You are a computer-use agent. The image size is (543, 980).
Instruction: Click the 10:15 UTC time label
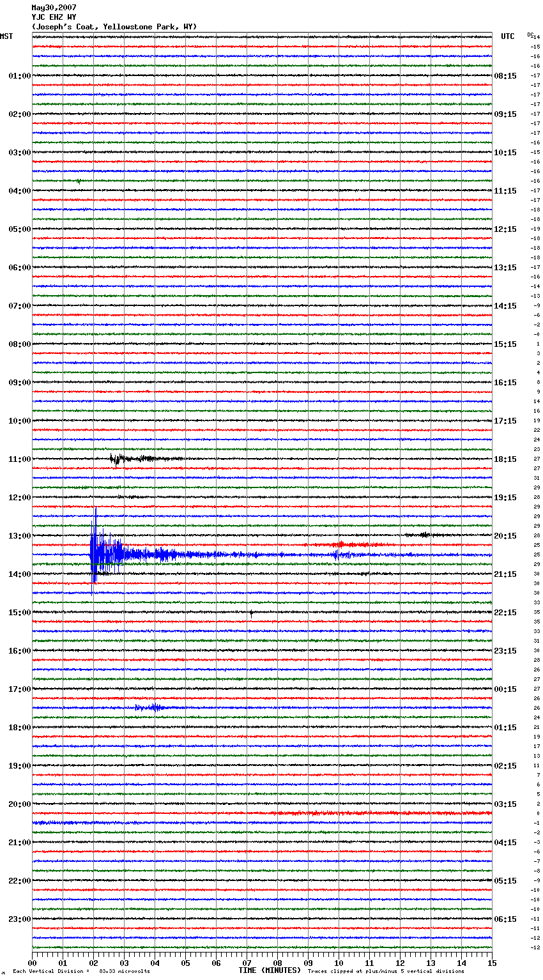pos(505,153)
